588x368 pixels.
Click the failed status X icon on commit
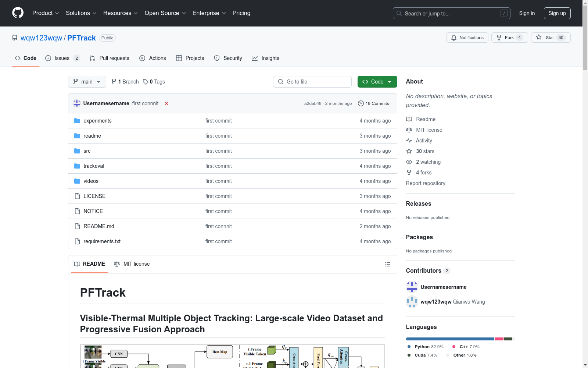166,103
